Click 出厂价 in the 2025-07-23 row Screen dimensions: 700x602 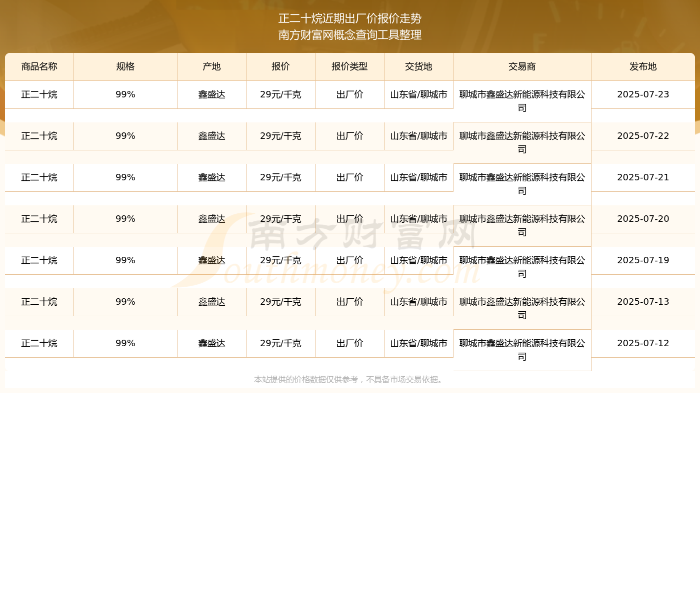click(x=350, y=94)
